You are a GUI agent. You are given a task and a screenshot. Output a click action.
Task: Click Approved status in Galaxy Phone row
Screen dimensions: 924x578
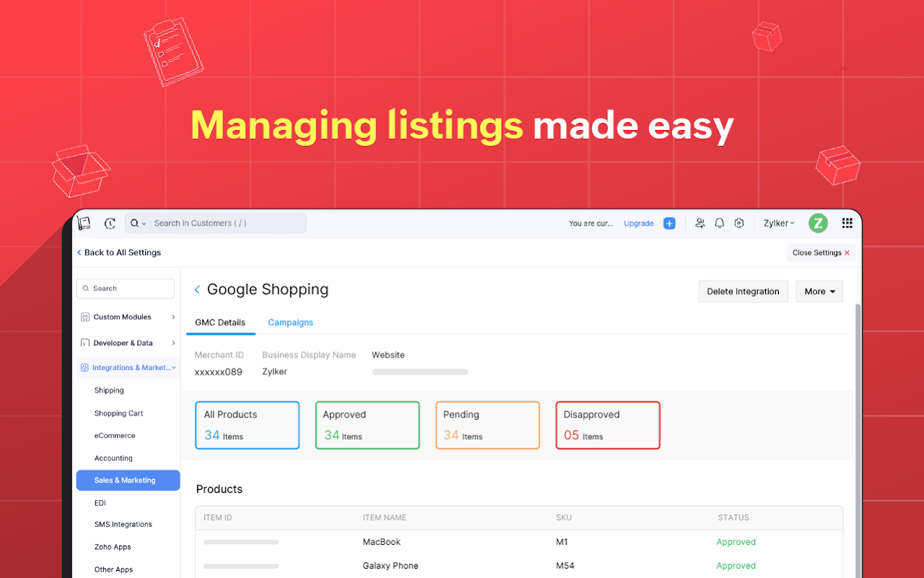[x=736, y=566]
